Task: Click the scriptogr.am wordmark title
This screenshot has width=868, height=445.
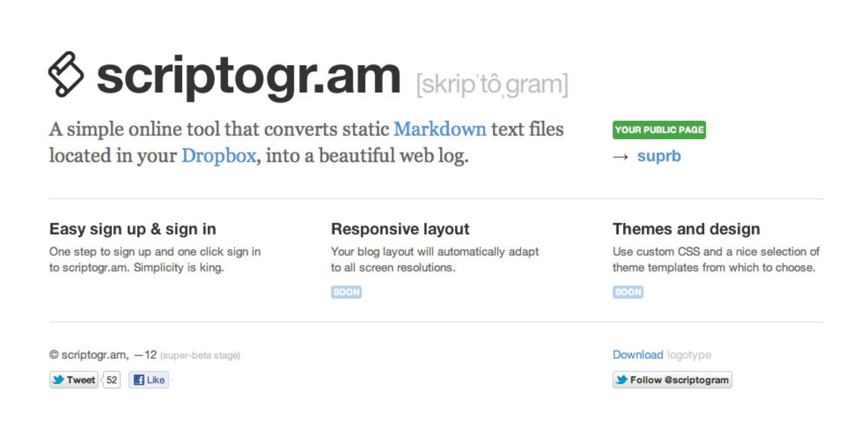Action: 248,78
